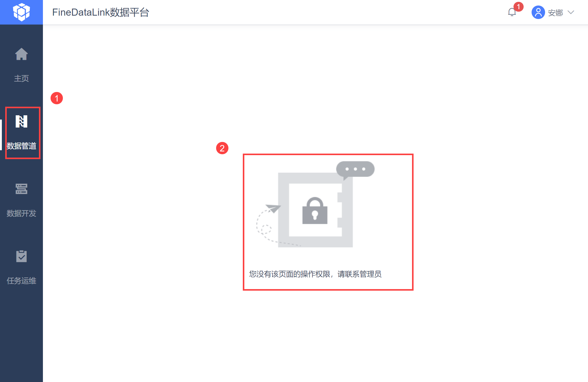Go to the 任务运维 label
The width and height of the screenshot is (588, 382).
(21, 281)
